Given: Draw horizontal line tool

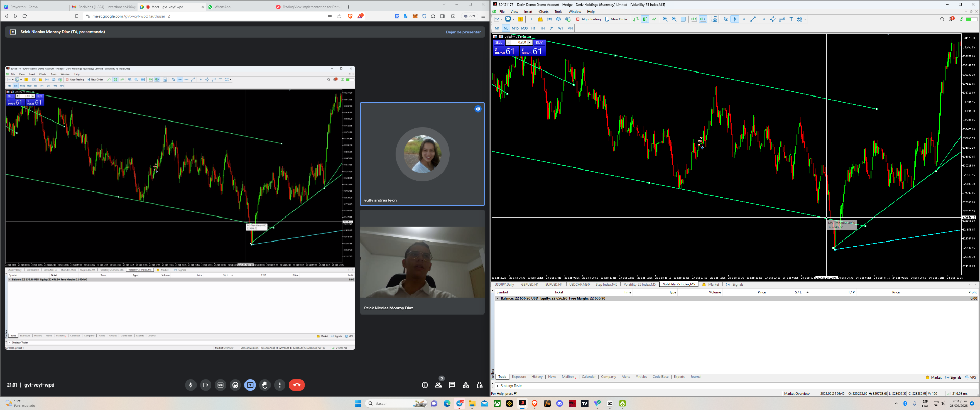Looking at the screenshot, I should 744,19.
